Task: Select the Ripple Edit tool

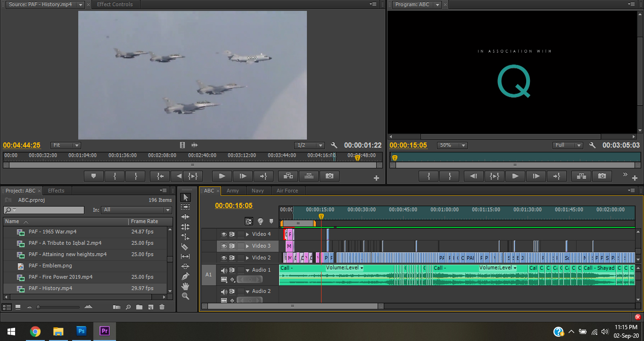Action: pos(185,217)
